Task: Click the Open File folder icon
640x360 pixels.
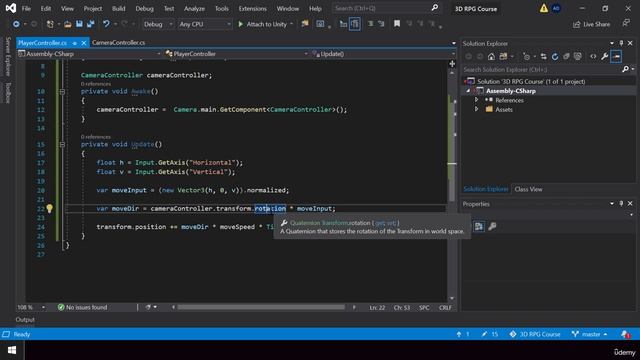Action: click(68, 24)
